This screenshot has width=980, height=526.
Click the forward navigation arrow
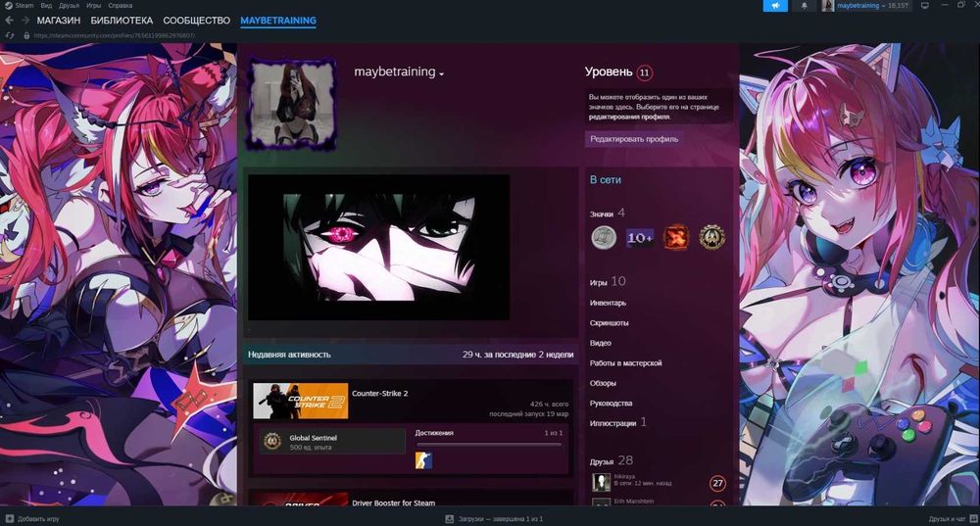[x=25, y=21]
